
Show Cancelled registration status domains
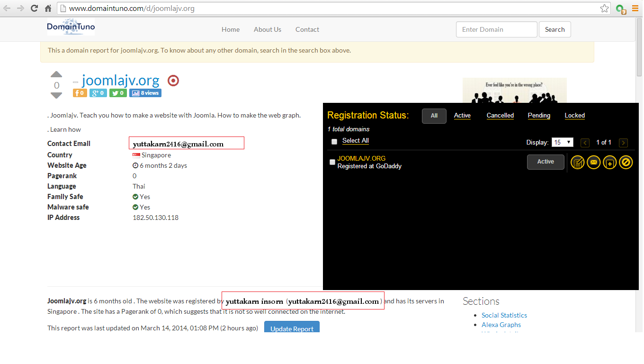pos(500,116)
